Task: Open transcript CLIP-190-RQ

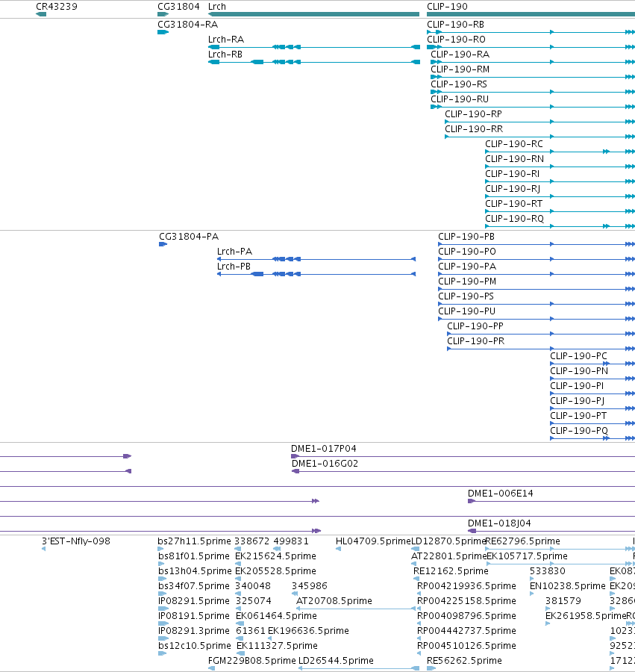Action: click(x=514, y=219)
